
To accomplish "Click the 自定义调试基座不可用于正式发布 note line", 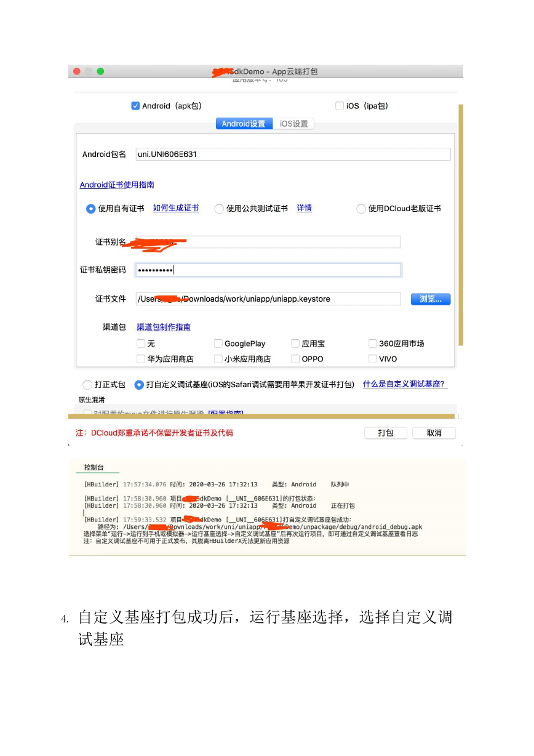I will coord(186,541).
